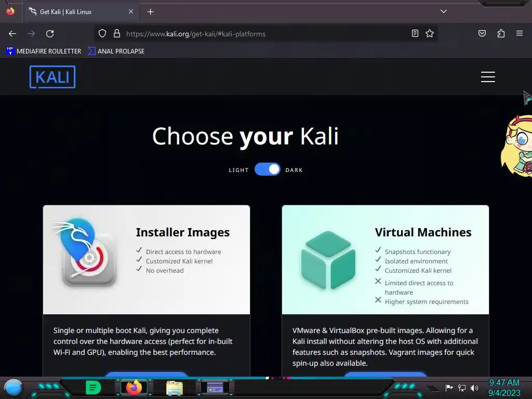Open the purple window app in taskbar

(215, 388)
